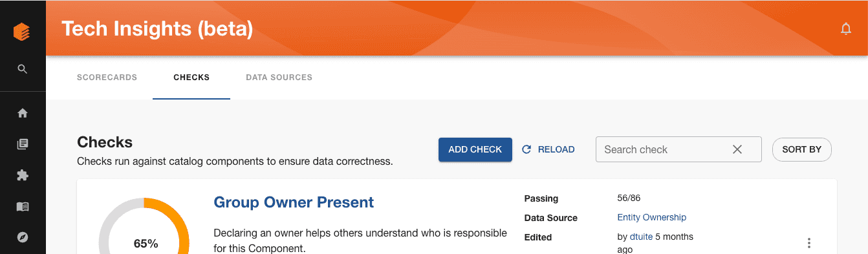
Task: Open the docs library sidebar icon
Action: (23, 144)
